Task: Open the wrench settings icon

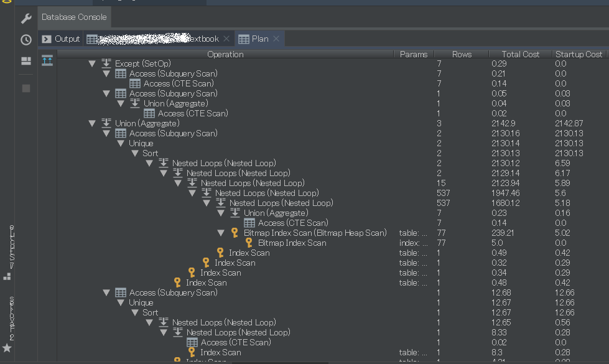Action: pyautogui.click(x=26, y=18)
